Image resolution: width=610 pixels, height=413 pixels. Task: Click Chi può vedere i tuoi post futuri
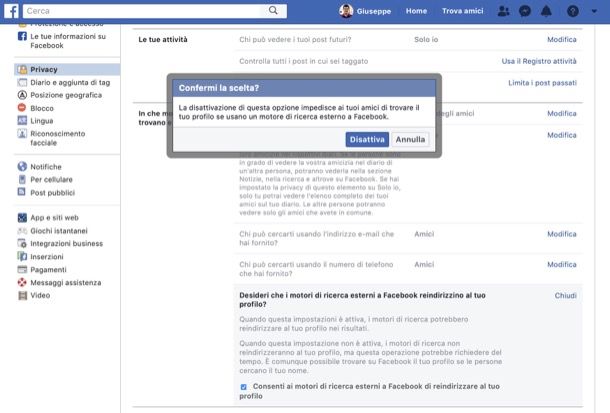coord(295,39)
